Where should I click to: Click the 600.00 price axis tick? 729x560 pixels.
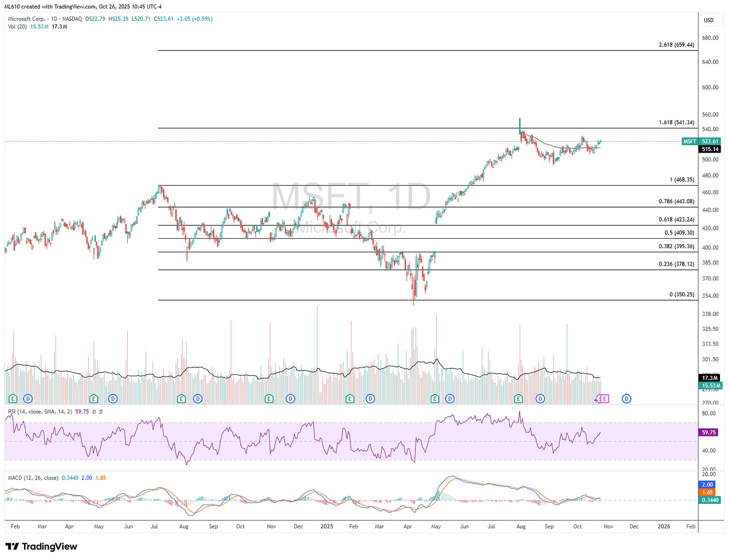point(710,88)
